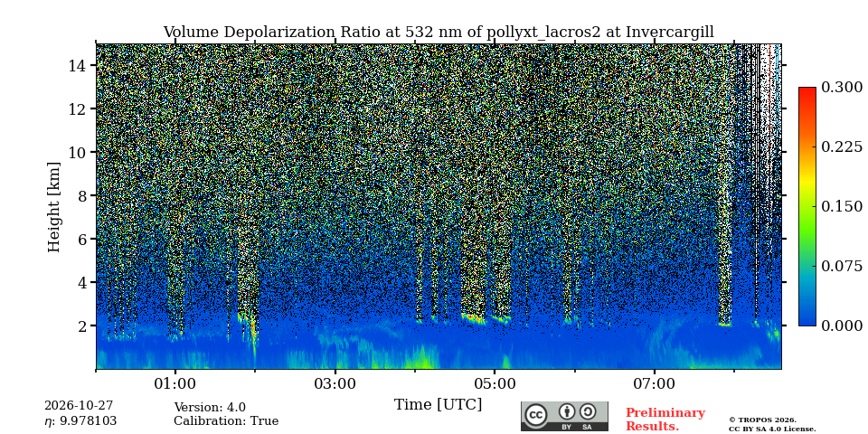Click the SA share-alike icon in the license badge
The image size is (868, 434).
(588, 411)
